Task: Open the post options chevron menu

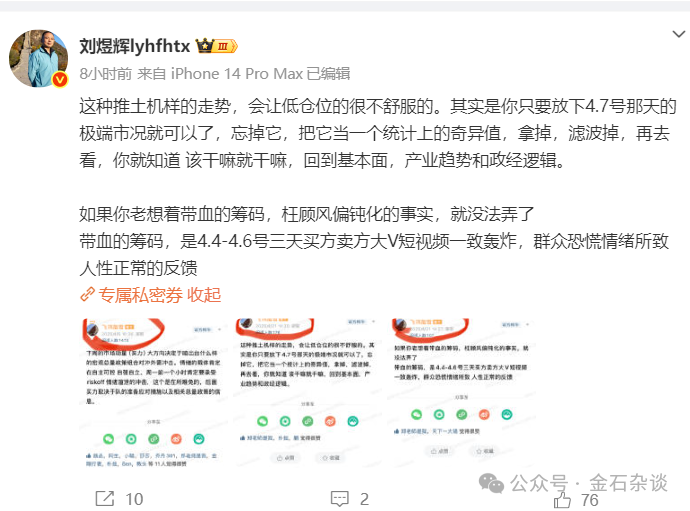Action: pos(679,34)
